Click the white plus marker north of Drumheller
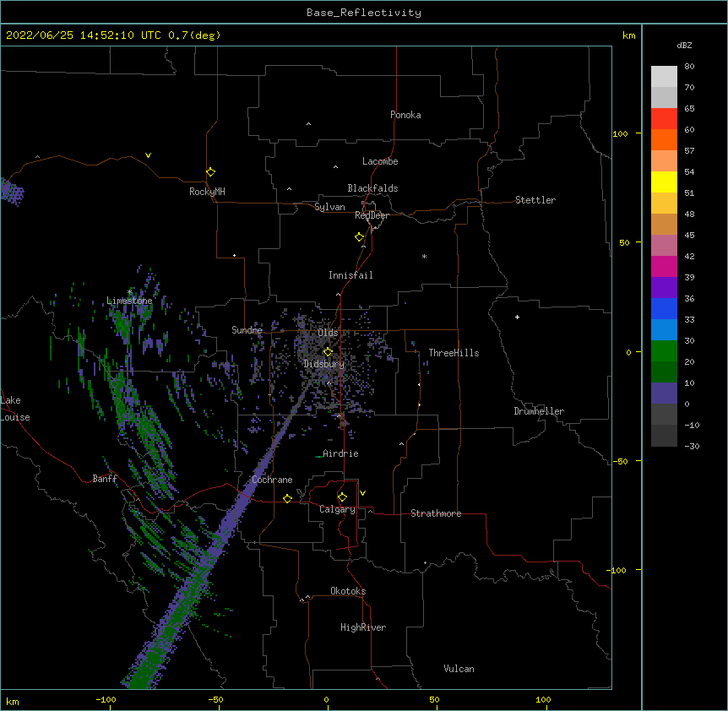This screenshot has height=711, width=728. (517, 317)
